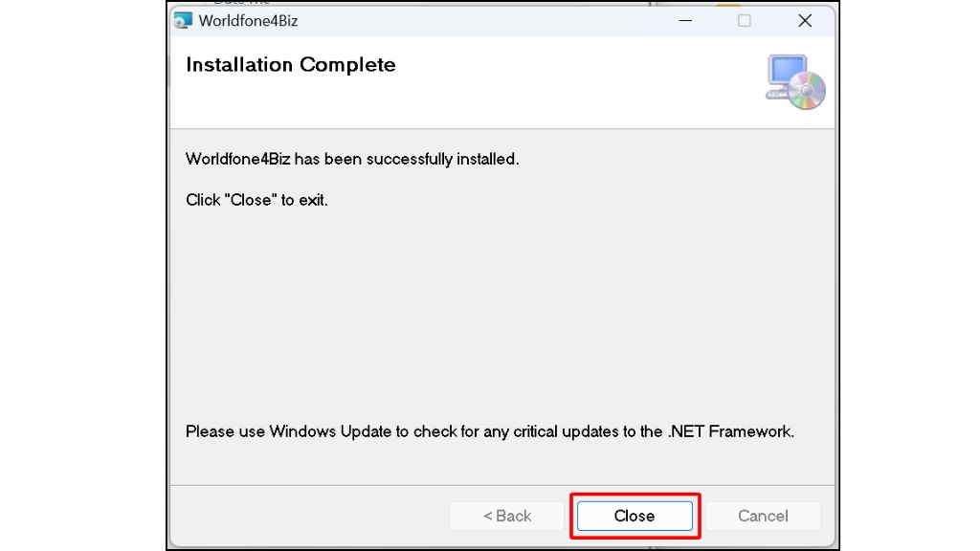The height and width of the screenshot is (551, 980).
Task: Click the Windows Update .NET Framework notice
Action: (490, 431)
